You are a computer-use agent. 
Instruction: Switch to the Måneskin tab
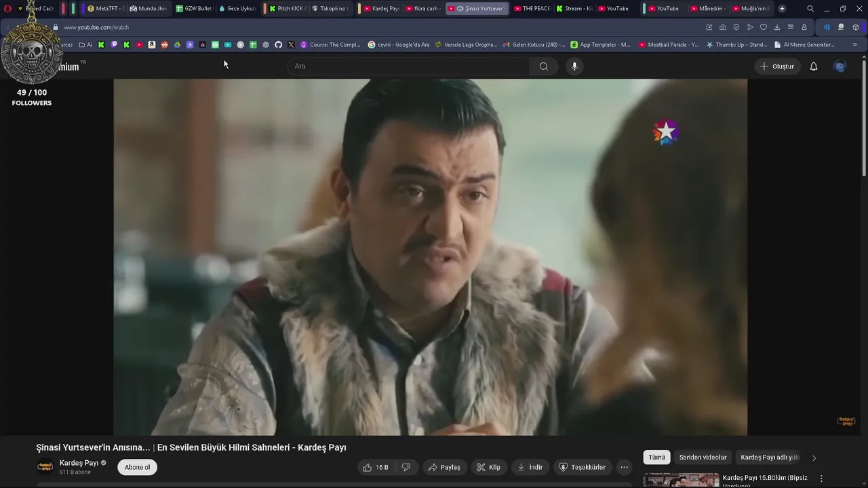pyautogui.click(x=708, y=9)
